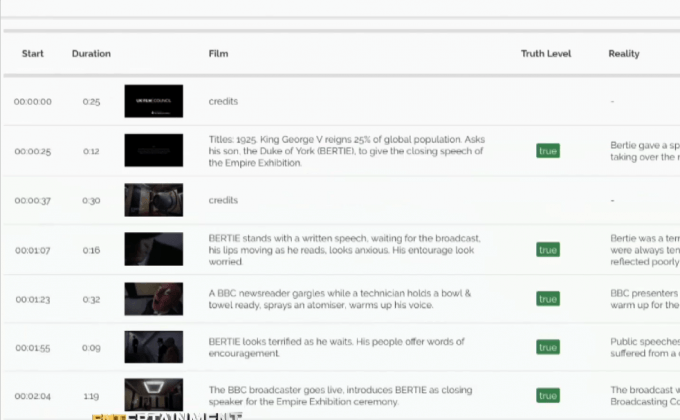680x420 pixels.
Task: Click 'BERTIE looks terrified as he waits' description
Action: (x=337, y=347)
